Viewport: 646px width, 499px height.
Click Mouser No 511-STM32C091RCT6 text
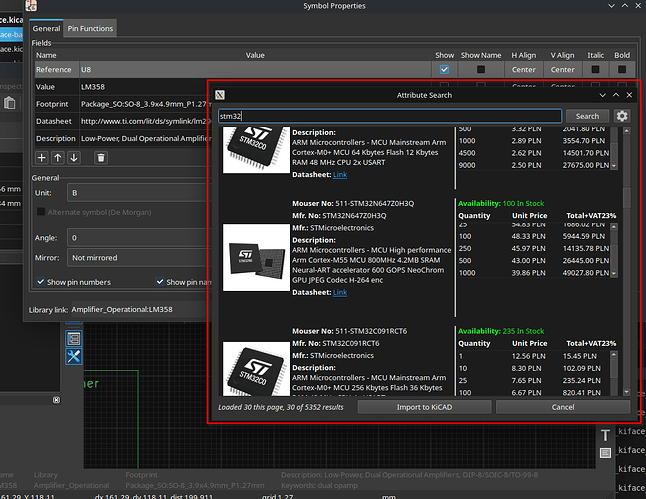tap(349, 331)
